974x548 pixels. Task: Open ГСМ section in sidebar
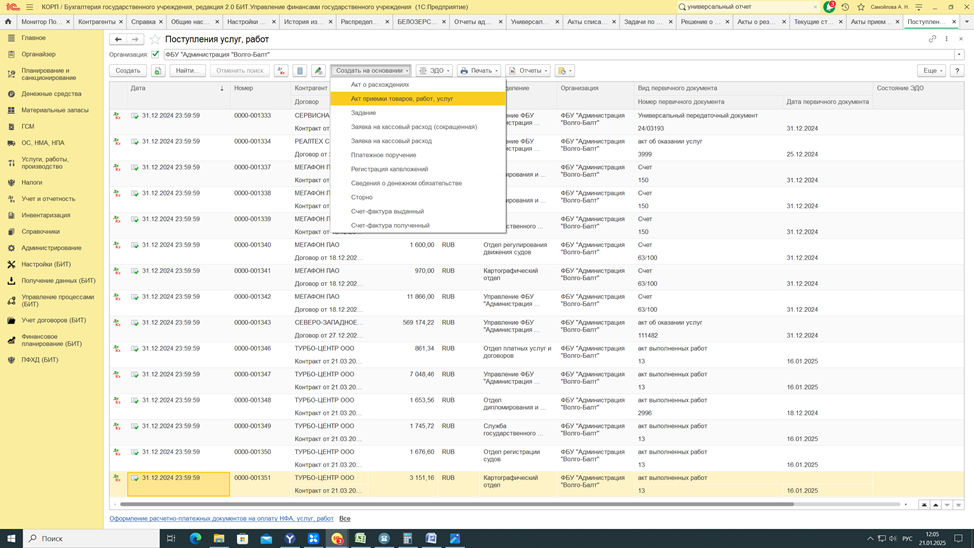pos(28,126)
